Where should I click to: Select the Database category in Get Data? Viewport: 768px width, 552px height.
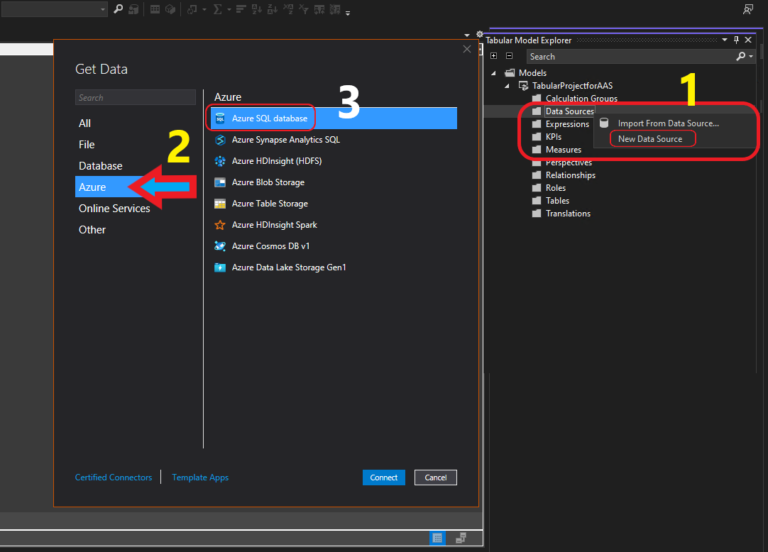100,166
